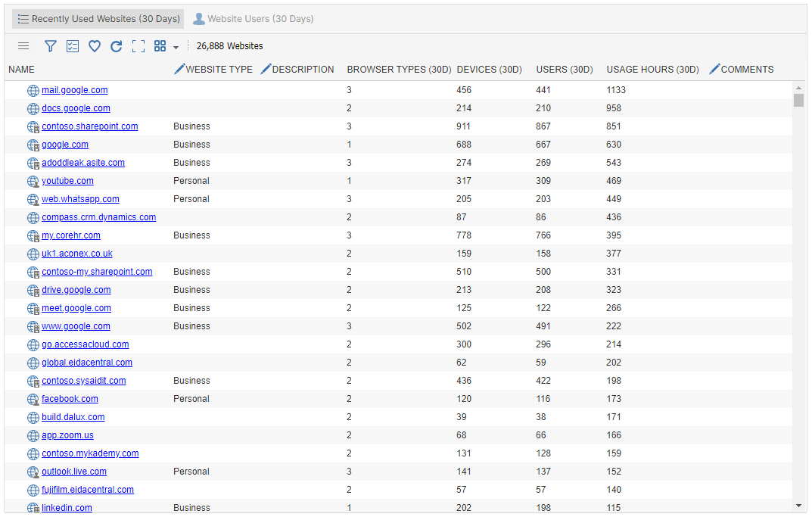
Task: Open the docs.google.com link
Action: (76, 108)
